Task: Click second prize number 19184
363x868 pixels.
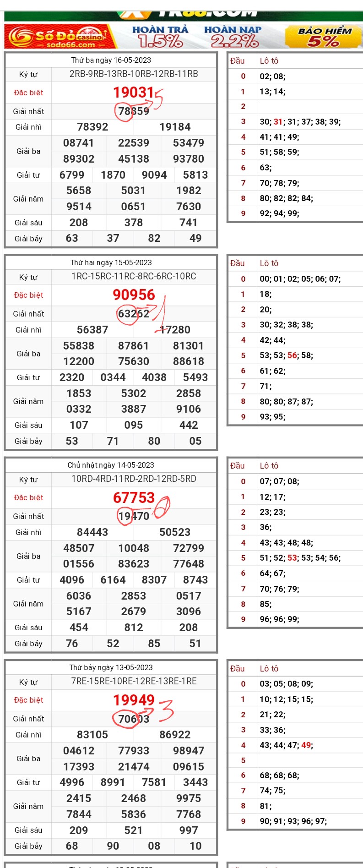Action: pos(175,127)
